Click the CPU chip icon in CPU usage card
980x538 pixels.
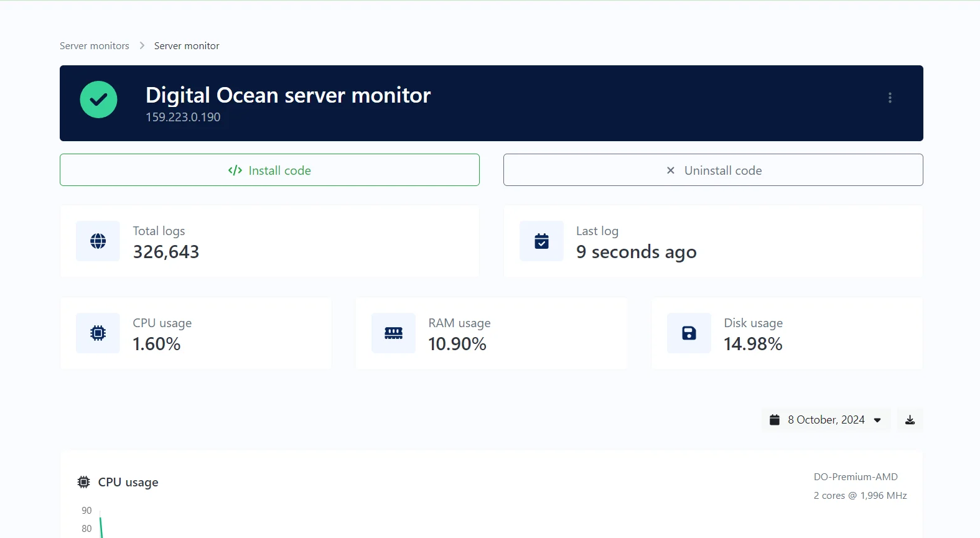pos(98,333)
